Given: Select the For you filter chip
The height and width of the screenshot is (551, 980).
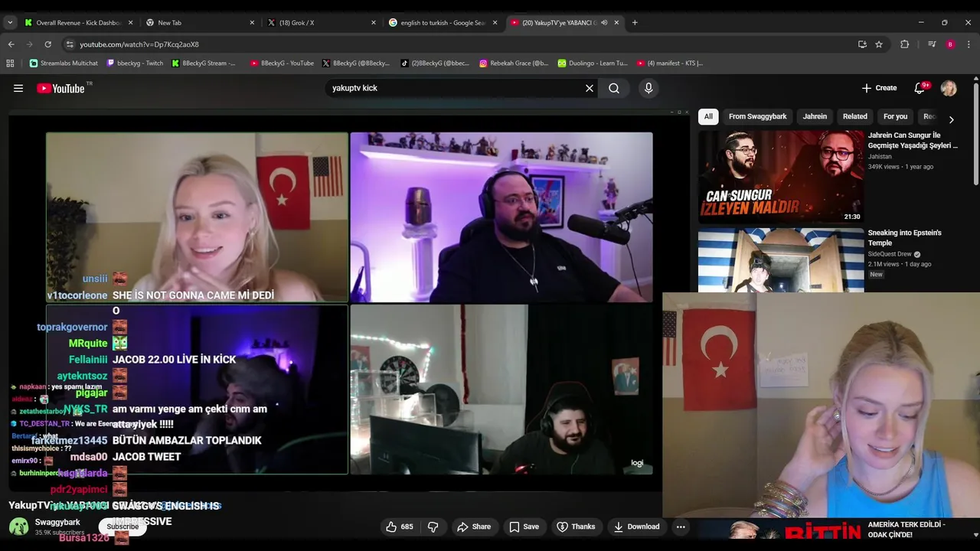Looking at the screenshot, I should (895, 116).
